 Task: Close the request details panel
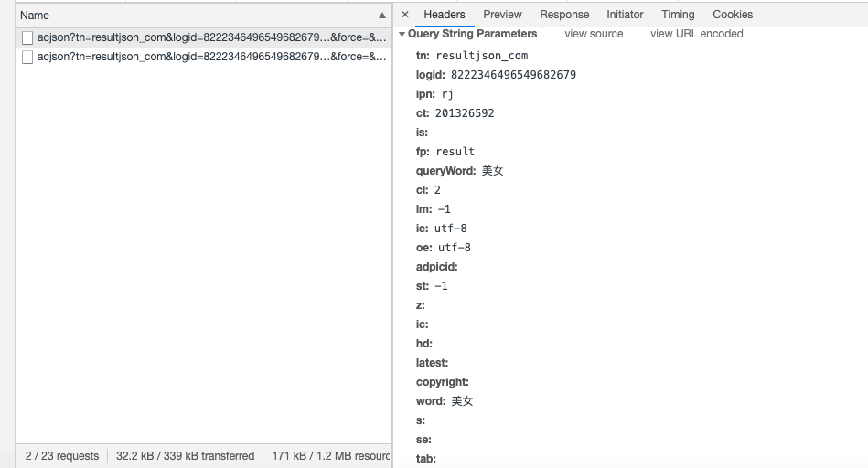(x=405, y=15)
